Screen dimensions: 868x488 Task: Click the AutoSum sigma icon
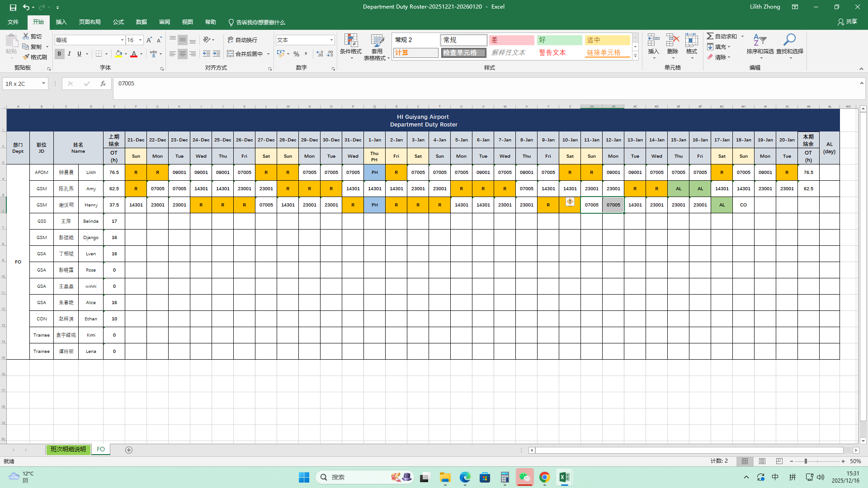710,36
